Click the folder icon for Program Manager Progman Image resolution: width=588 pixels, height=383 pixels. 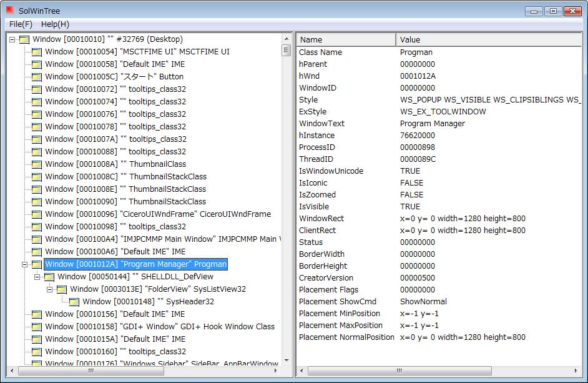click(37, 264)
